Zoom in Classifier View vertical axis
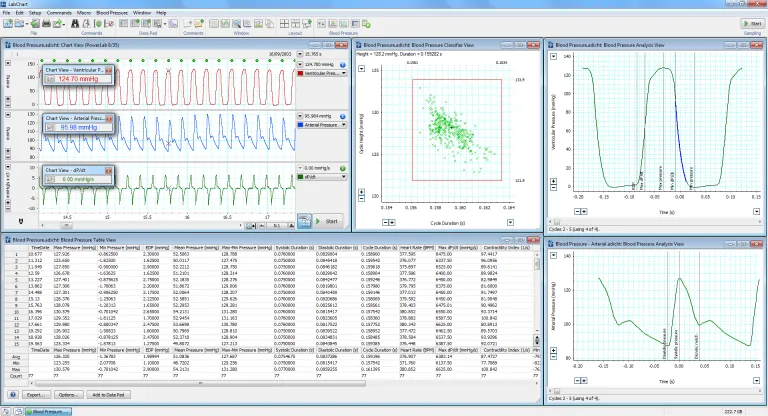The width and height of the screenshot is (768, 416). 361,192
